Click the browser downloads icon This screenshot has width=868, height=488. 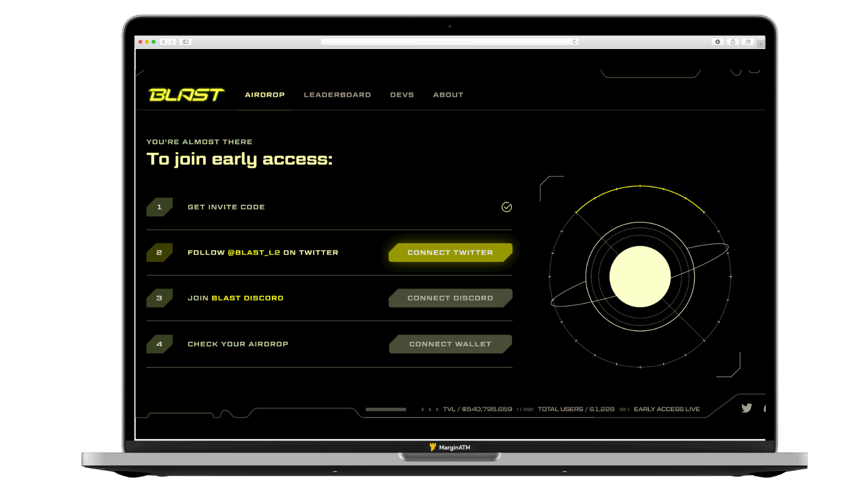[718, 42]
